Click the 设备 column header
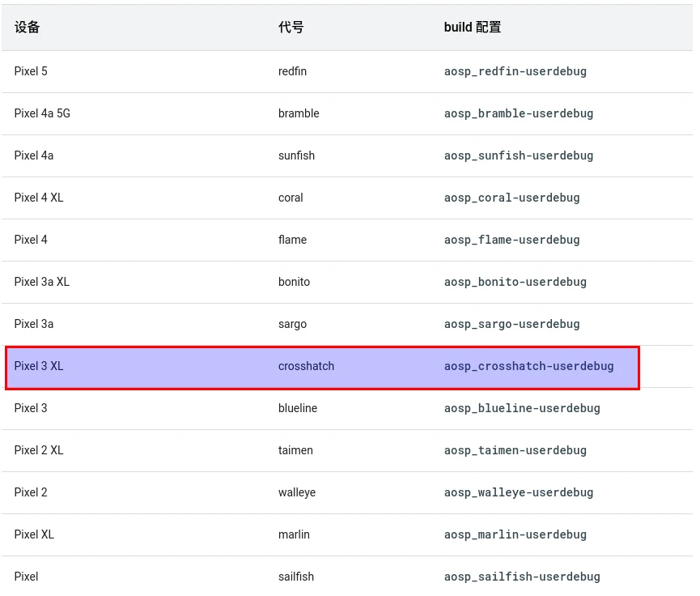This screenshot has width=700, height=596. click(27, 28)
